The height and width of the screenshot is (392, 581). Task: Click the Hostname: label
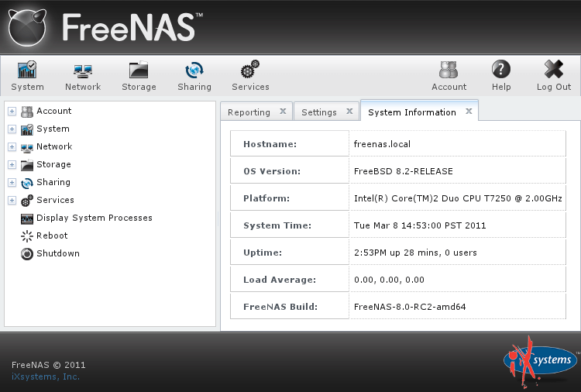point(270,144)
